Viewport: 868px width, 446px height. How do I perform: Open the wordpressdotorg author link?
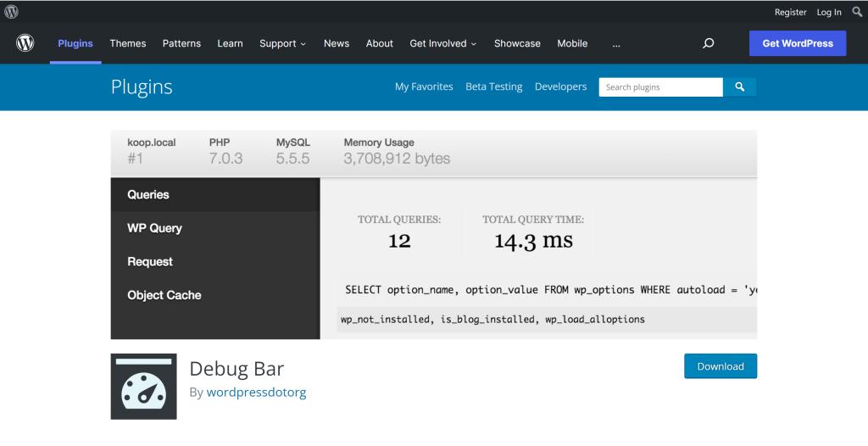[256, 393]
